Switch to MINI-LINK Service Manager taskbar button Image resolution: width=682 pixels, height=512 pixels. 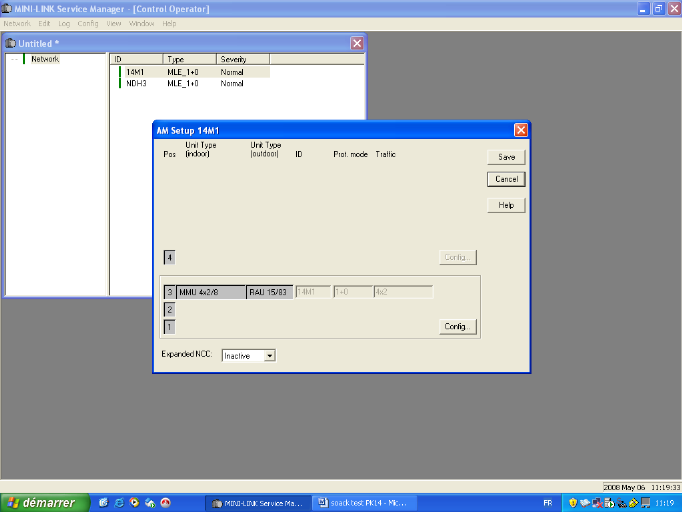tap(258, 503)
